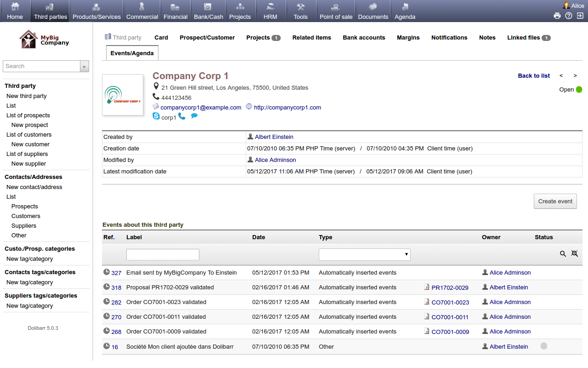Open the Notes tab
588x368 pixels.
click(x=487, y=38)
